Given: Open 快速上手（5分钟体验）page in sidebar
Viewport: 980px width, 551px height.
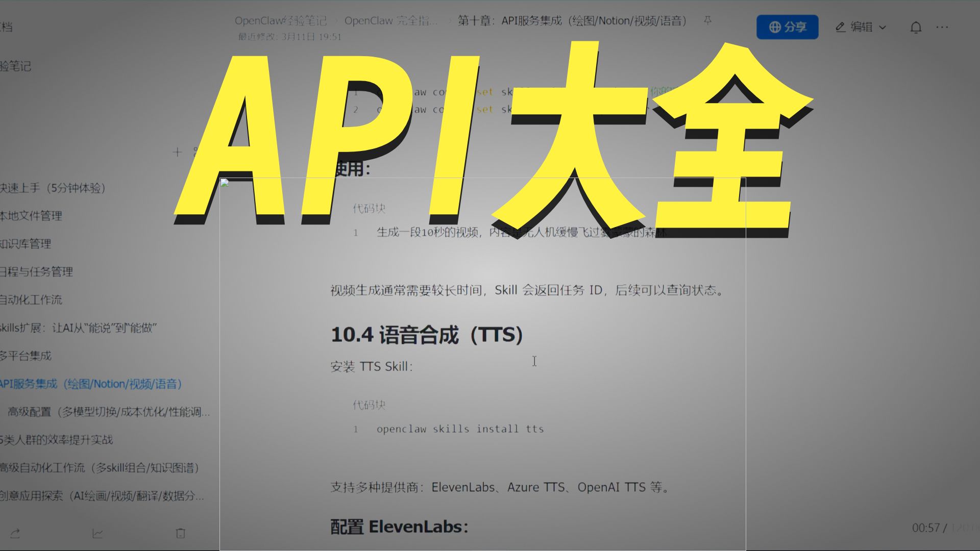Looking at the screenshot, I should pyautogui.click(x=53, y=188).
